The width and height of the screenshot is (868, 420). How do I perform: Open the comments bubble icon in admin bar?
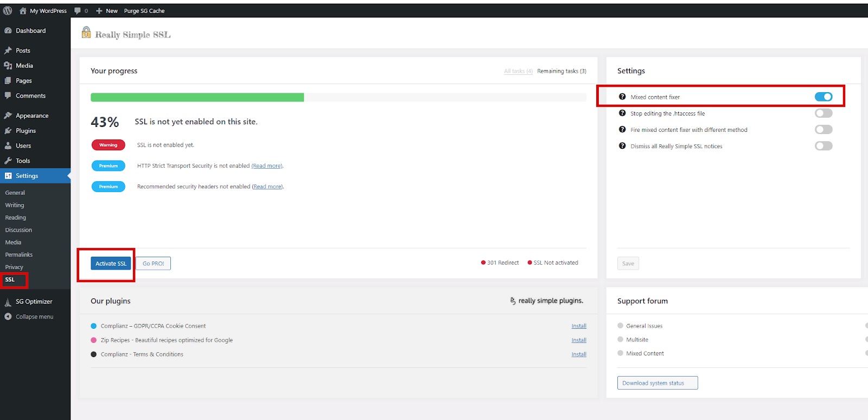(x=78, y=10)
